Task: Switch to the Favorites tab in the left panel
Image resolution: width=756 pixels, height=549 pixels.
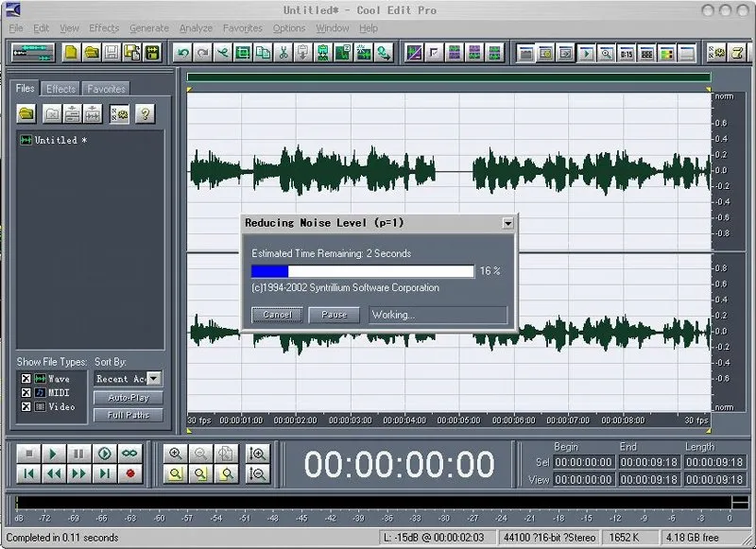Action: point(106,89)
